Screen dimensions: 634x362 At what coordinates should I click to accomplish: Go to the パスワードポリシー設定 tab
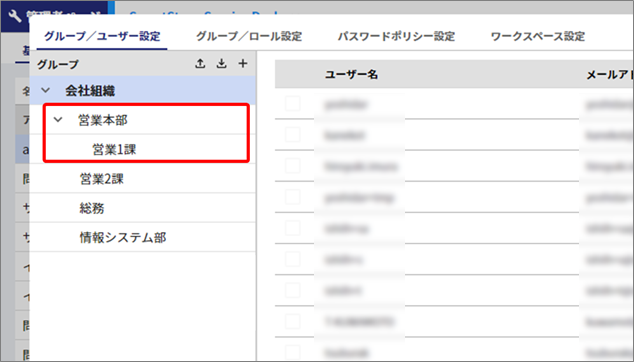[x=396, y=36]
